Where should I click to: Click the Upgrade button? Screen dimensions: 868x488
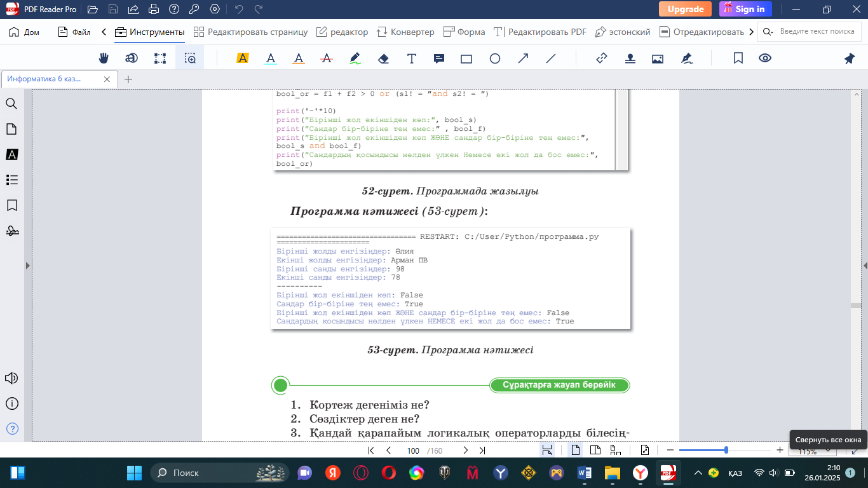click(x=685, y=9)
